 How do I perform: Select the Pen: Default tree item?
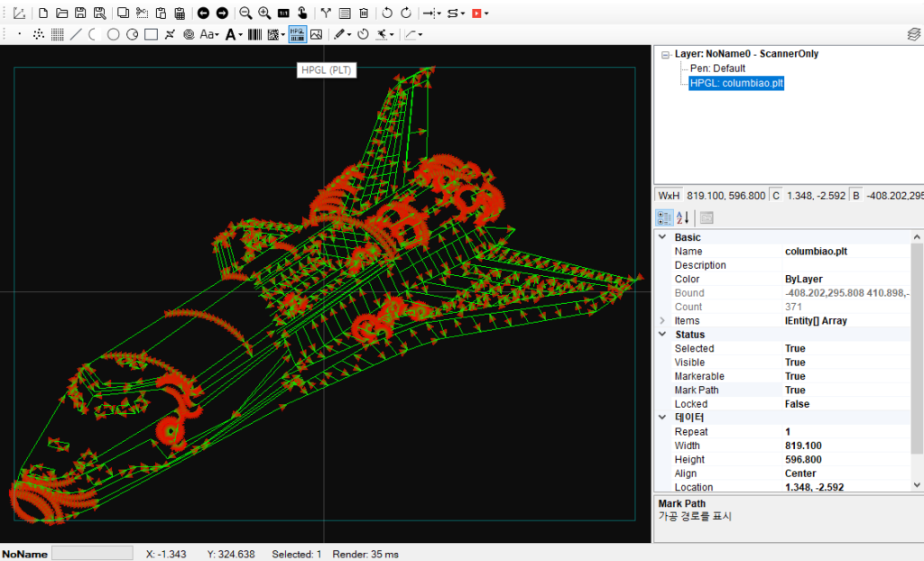pos(717,69)
